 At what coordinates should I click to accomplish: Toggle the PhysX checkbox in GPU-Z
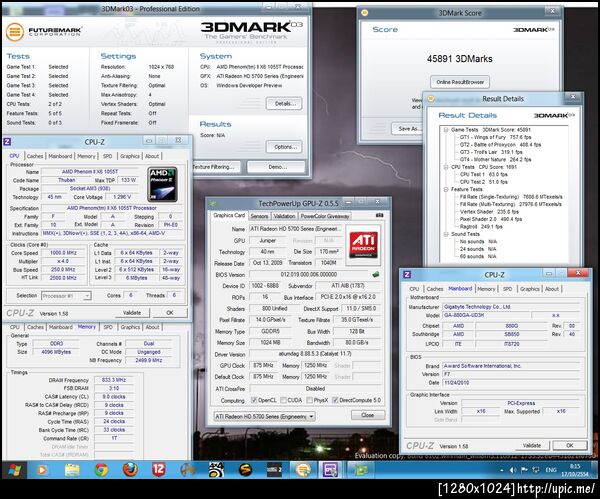click(x=310, y=400)
